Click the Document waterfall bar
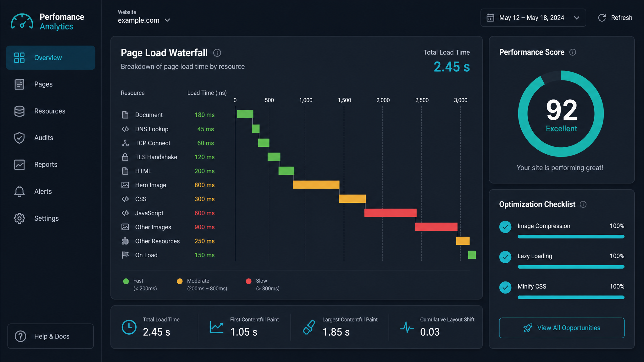The image size is (644, 362). (x=245, y=114)
